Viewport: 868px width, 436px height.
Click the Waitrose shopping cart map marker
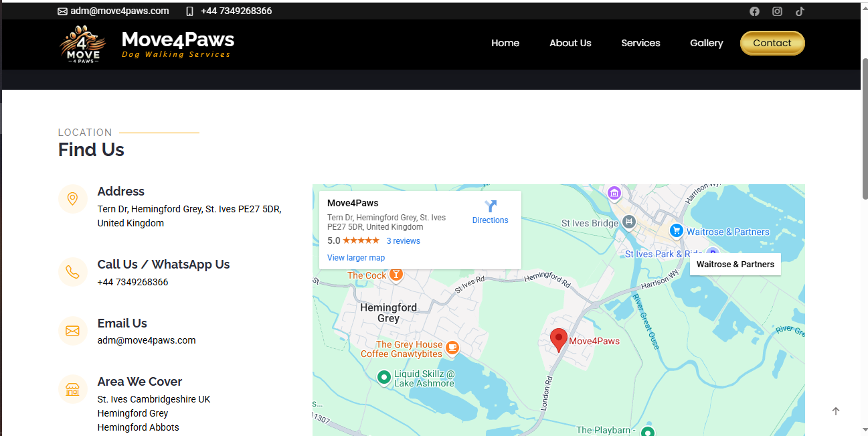pyautogui.click(x=676, y=231)
